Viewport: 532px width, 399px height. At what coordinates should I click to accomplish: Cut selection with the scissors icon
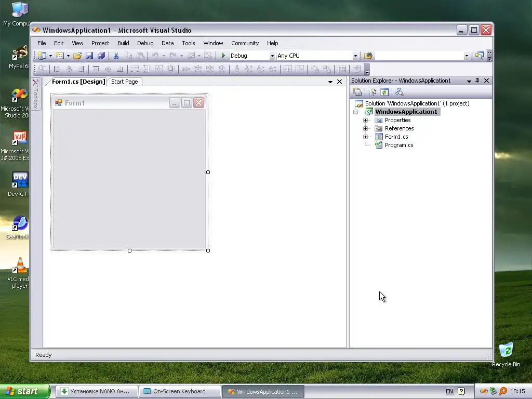tap(116, 56)
